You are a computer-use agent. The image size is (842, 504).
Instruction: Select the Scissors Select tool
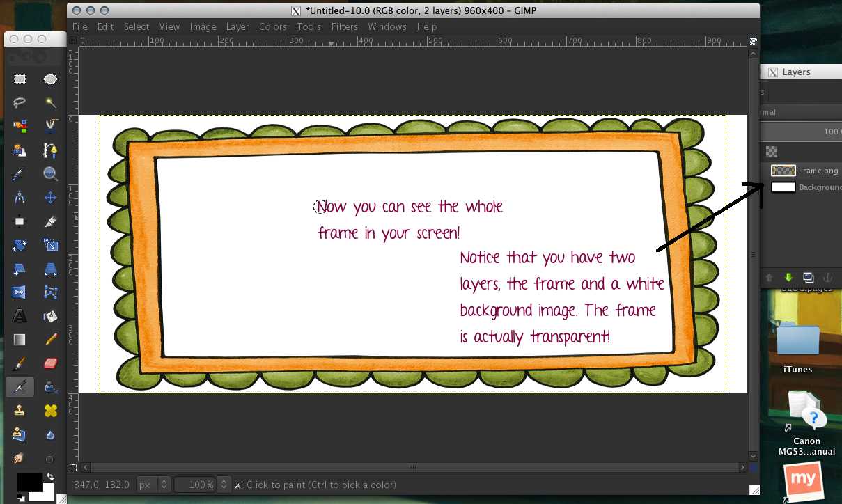click(50, 127)
